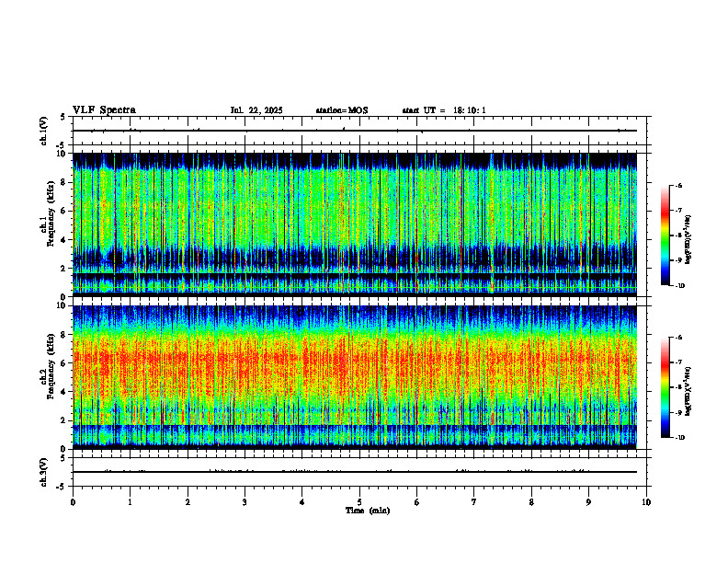This screenshot has height=563, width=728.
Task: Click the 'start UT = 18:10:1' label
Action: coord(444,110)
